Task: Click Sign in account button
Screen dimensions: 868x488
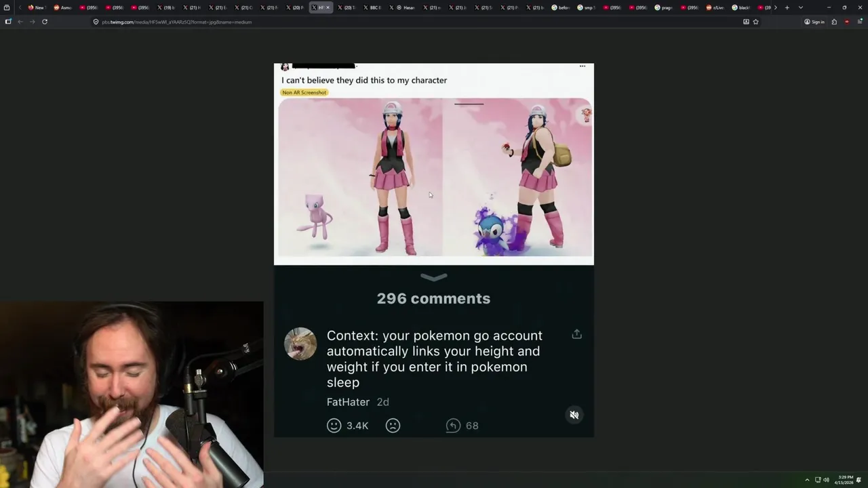Action: (x=814, y=22)
